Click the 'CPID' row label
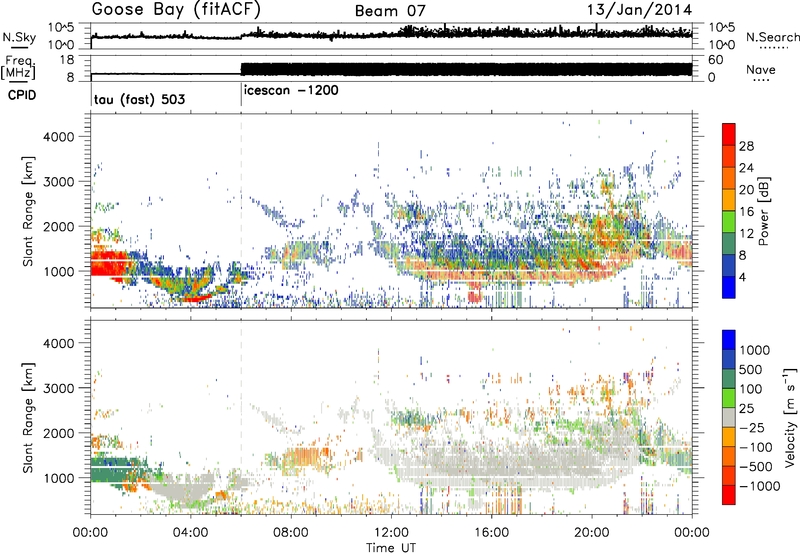 (22, 95)
